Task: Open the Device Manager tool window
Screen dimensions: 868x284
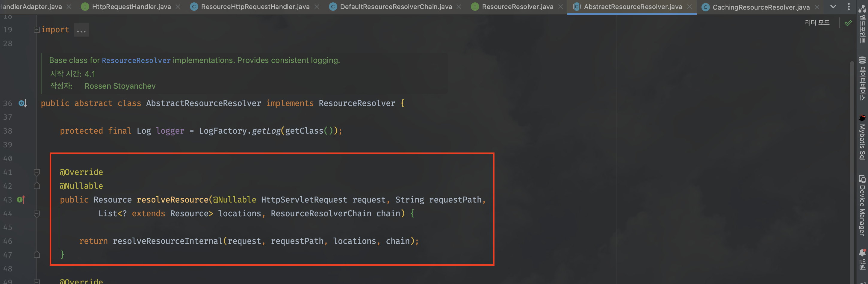Action: click(x=862, y=205)
